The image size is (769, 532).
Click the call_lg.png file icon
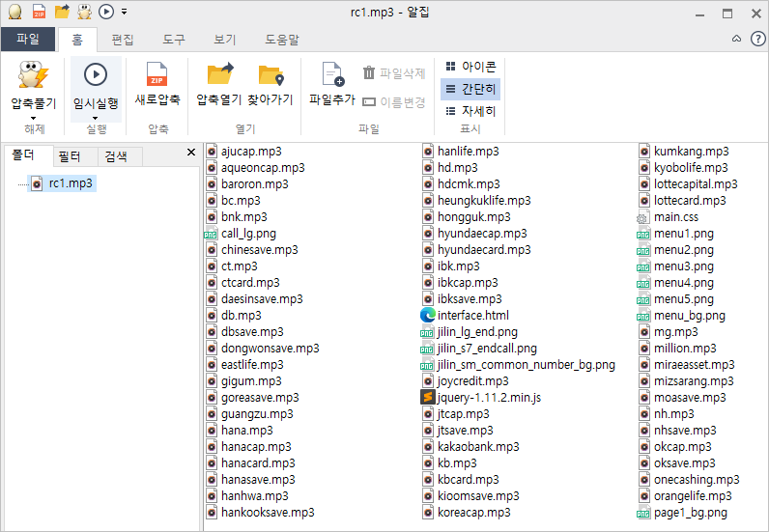[x=211, y=234]
